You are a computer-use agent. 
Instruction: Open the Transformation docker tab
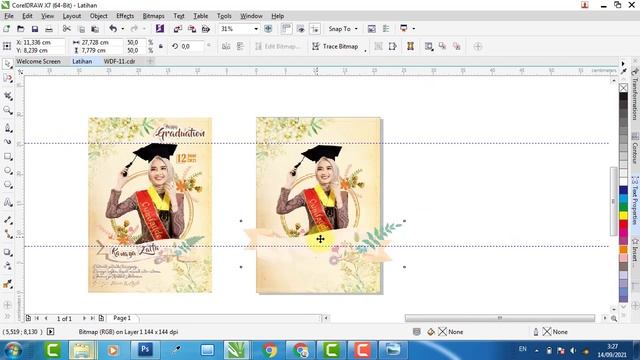pyautogui.click(x=635, y=94)
